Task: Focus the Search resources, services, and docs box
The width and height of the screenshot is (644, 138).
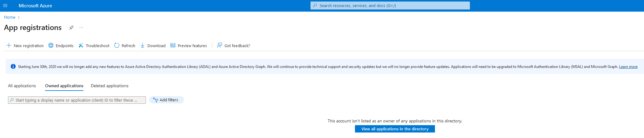Action: click(x=390, y=6)
